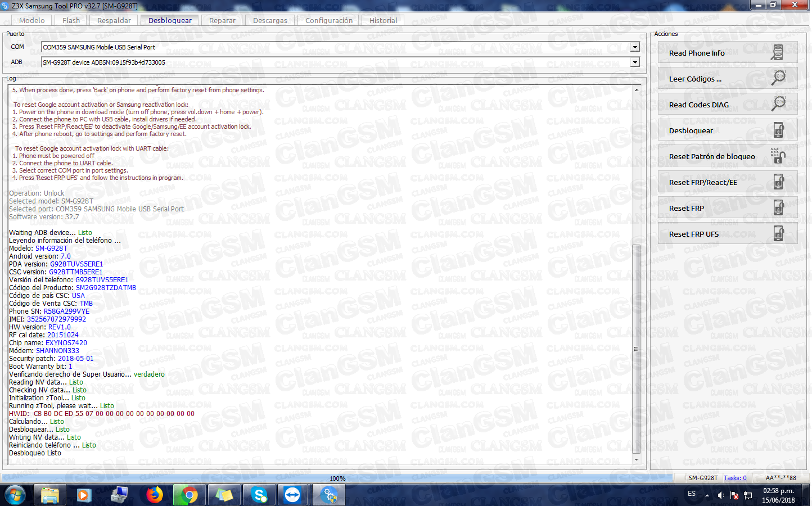Click the magnifier icon on Leer Códigos
Screen dimensions: 812x506
(778, 79)
